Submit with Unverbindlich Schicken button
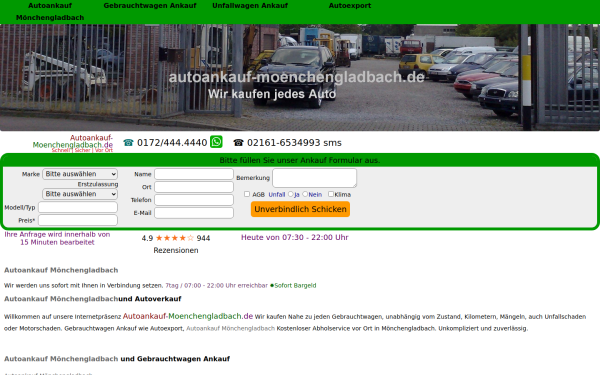This screenshot has width=600, height=375. 300,209
